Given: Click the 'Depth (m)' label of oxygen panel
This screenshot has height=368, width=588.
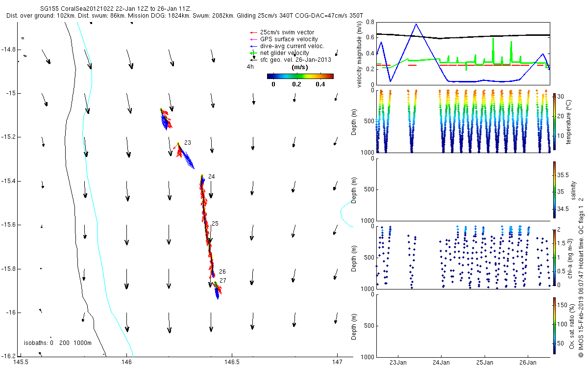Looking at the screenshot, I should tap(355, 326).
